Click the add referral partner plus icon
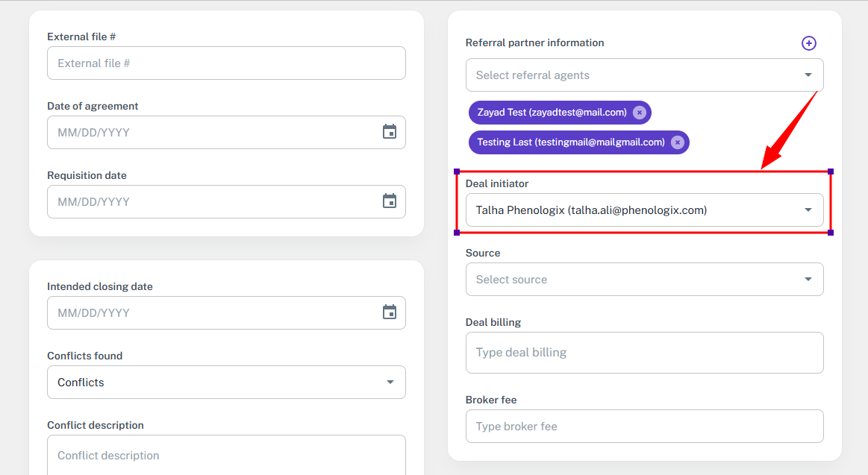The image size is (868, 475). 808,43
